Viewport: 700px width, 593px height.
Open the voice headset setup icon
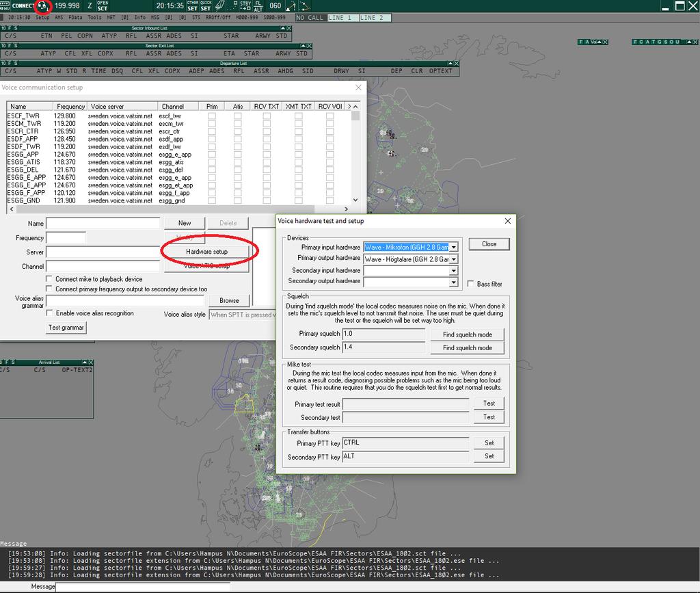pos(42,5)
